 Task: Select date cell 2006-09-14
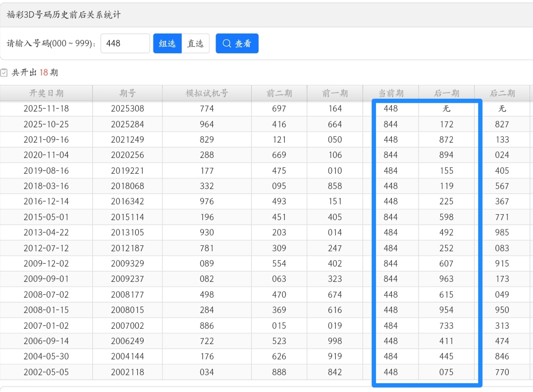(46, 341)
